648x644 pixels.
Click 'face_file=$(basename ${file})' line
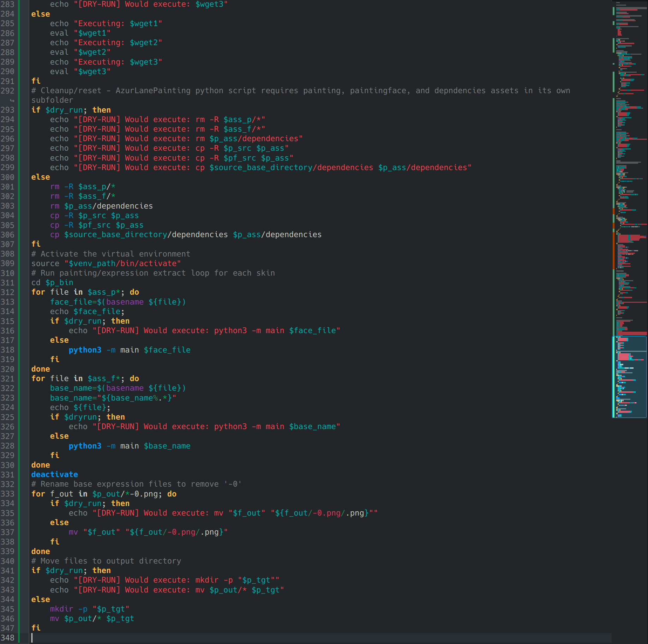pyautogui.click(x=118, y=302)
